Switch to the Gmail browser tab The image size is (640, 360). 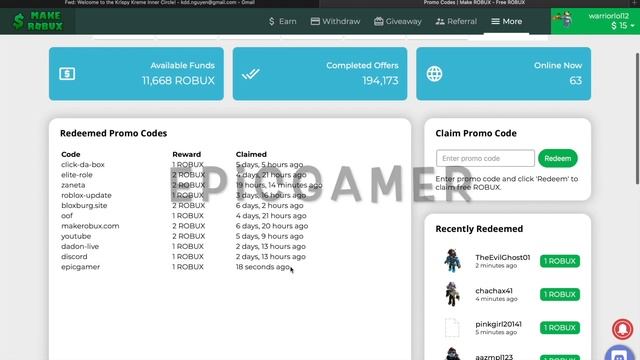(x=160, y=3)
